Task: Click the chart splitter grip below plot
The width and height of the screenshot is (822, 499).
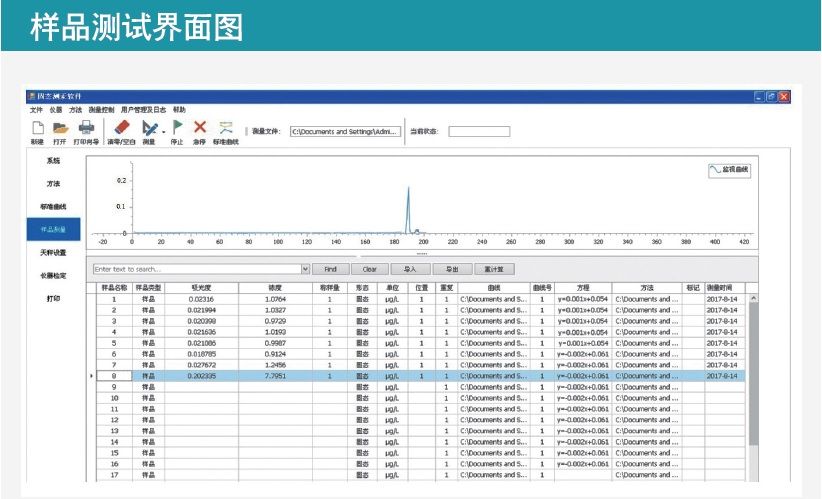Action: point(422,254)
